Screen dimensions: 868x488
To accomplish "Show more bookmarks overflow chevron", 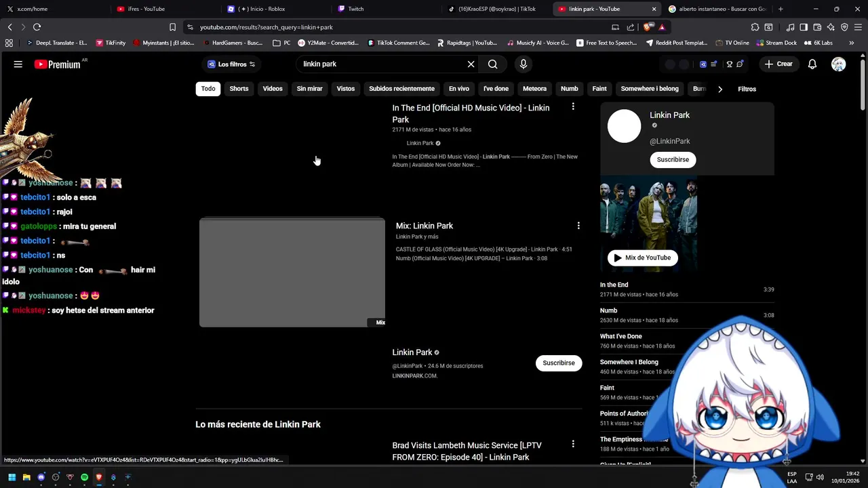I will click(x=851, y=43).
